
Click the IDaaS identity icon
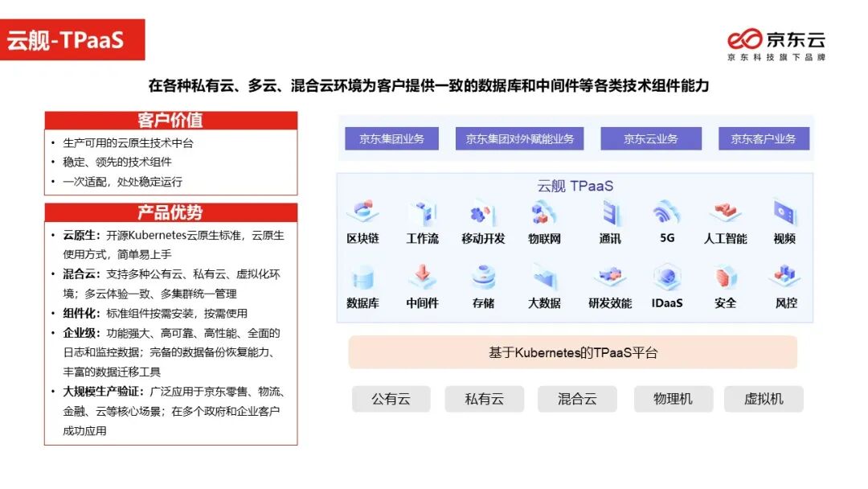pos(666,277)
